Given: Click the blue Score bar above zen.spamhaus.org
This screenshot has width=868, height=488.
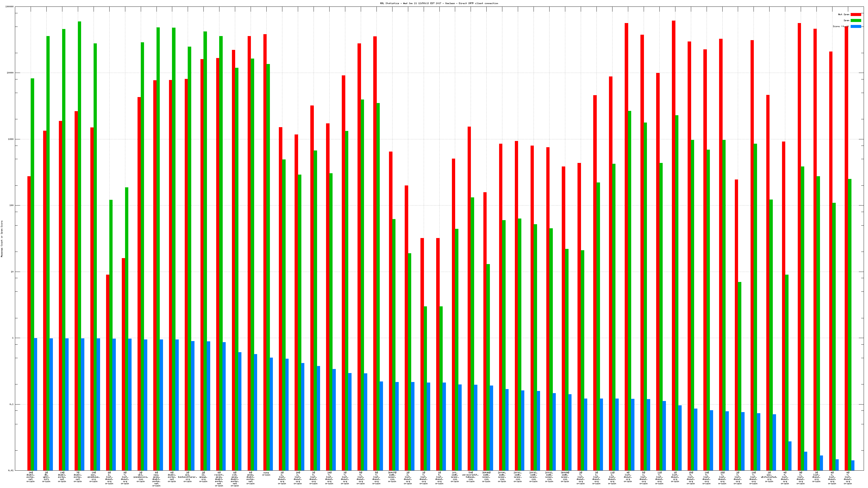Looking at the screenshot, I should pos(98,404).
